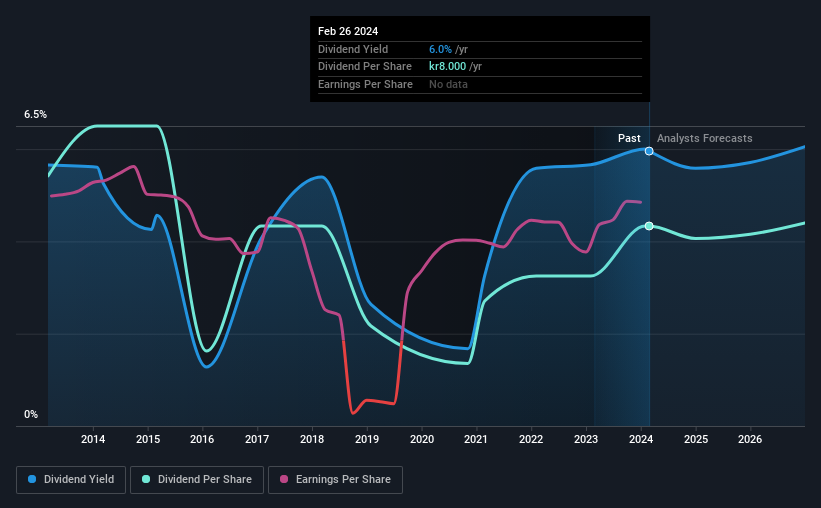Screen dimensions: 821x508
Task: Click the kr8.000 dividend per share value
Action: pyautogui.click(x=448, y=67)
